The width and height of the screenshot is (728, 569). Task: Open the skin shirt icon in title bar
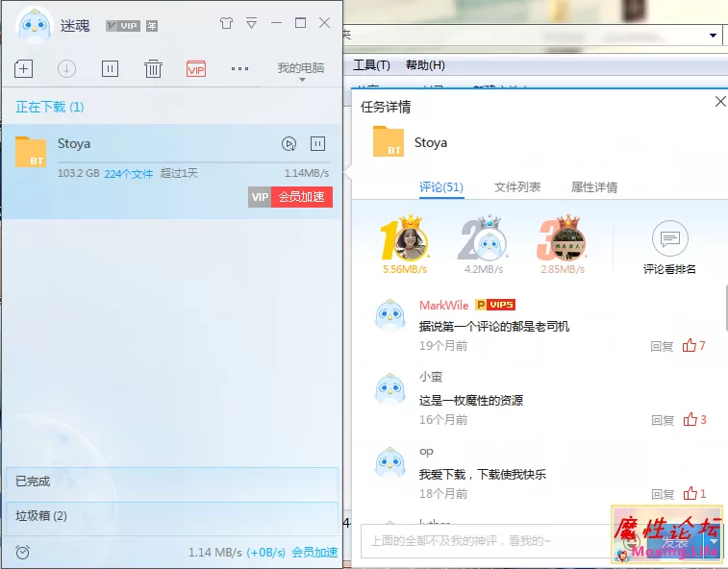(x=227, y=23)
